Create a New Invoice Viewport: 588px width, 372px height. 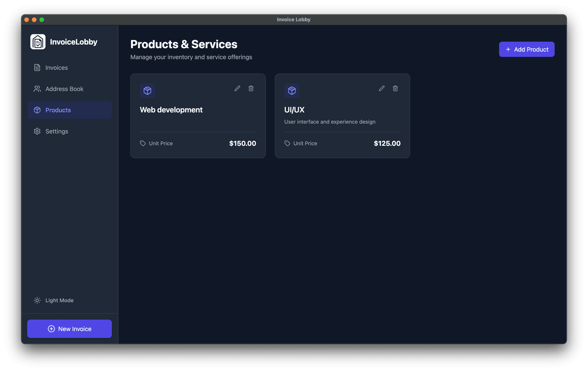click(70, 329)
